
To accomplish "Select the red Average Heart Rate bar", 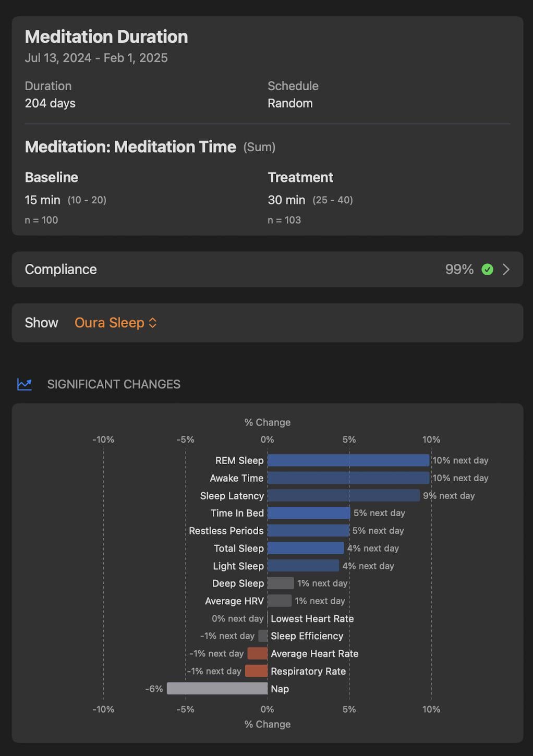I will [x=258, y=653].
